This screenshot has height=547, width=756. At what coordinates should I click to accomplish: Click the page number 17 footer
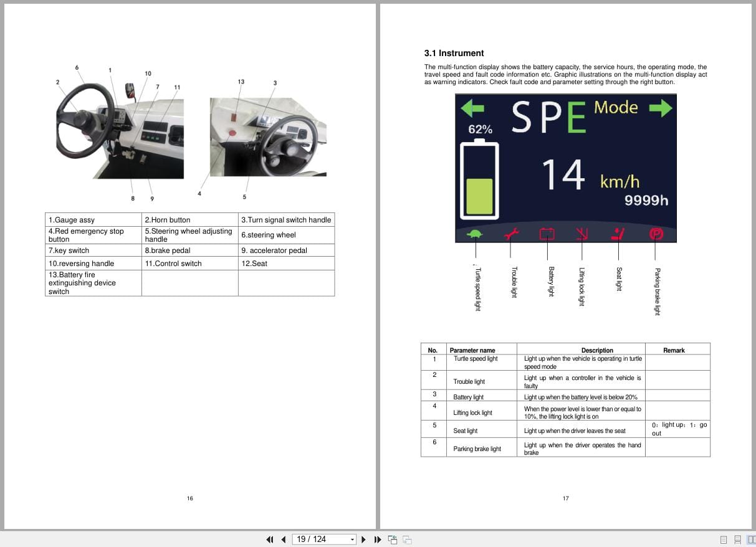coord(566,498)
